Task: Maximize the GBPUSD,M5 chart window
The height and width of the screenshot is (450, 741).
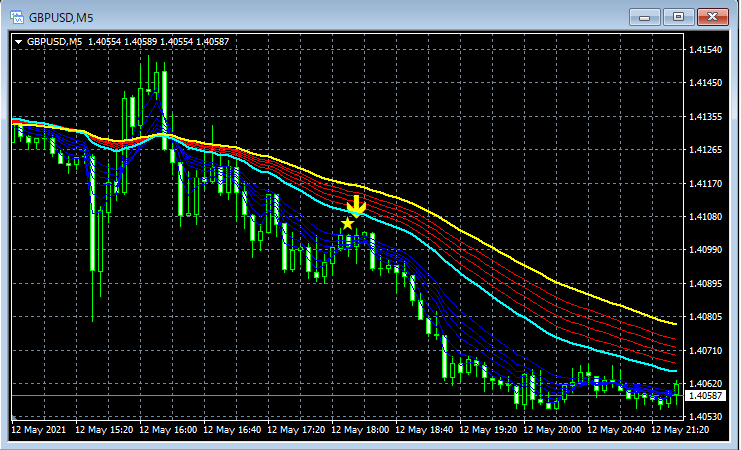Action: [678, 17]
